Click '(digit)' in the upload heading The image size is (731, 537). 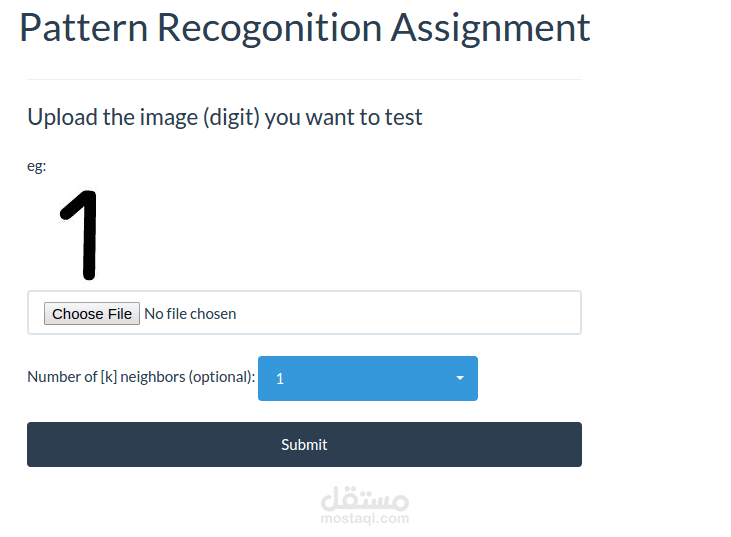point(231,117)
